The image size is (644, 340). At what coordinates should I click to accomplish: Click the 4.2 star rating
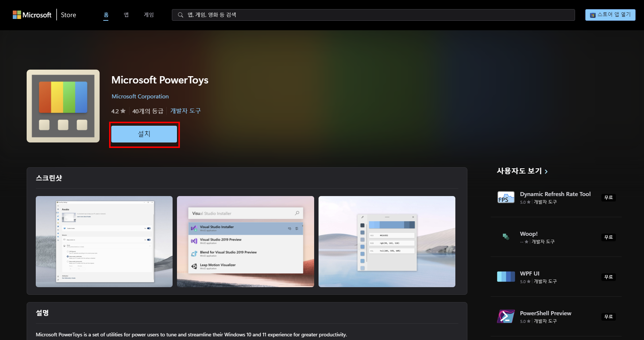[118, 111]
